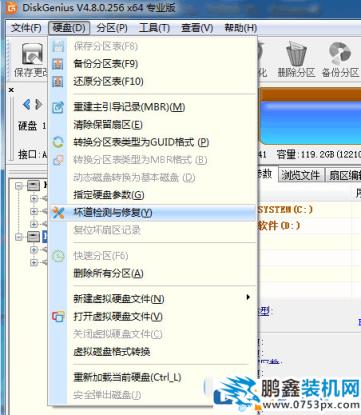Image resolution: width=361 pixels, height=415 pixels.
Task: Click the backup partition table (F9) icon
Action: 58,64
